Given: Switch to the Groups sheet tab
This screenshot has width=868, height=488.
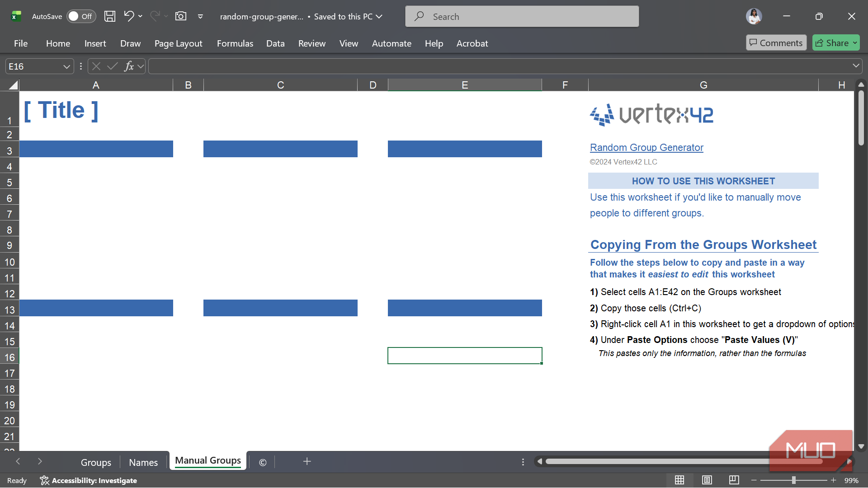Looking at the screenshot, I should (96, 462).
